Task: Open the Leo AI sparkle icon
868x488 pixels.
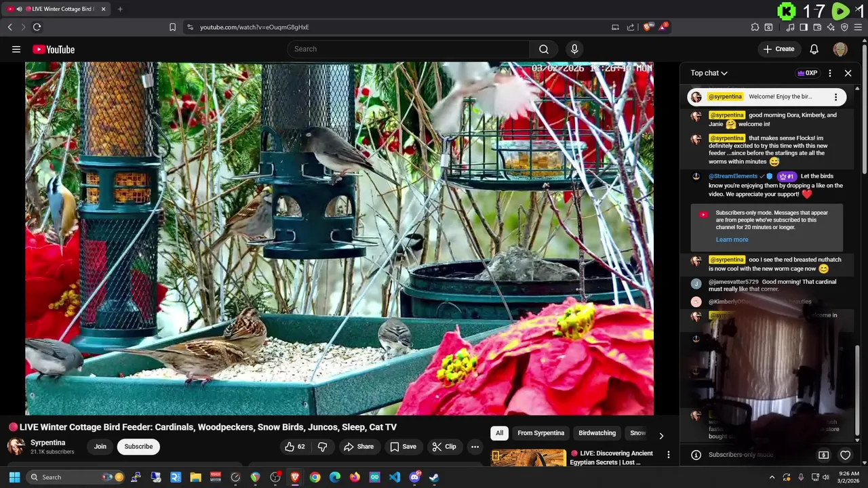Action: coord(831,27)
